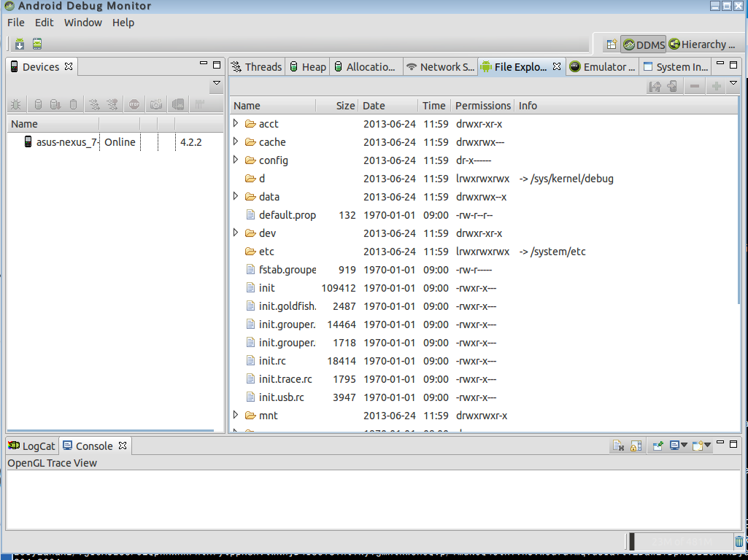Expand the mnt folder
The image size is (748, 560).
coord(236,415)
